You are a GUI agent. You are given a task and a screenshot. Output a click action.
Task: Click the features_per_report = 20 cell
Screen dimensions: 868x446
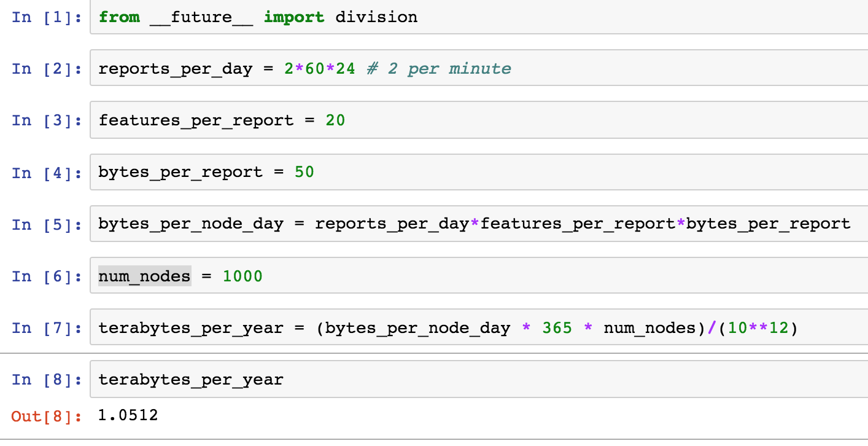click(479, 120)
